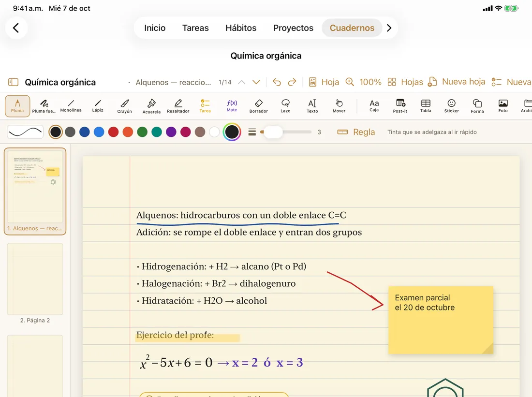The image size is (532, 397).
Task: Select the teal color swatch
Action: [x=156, y=132]
